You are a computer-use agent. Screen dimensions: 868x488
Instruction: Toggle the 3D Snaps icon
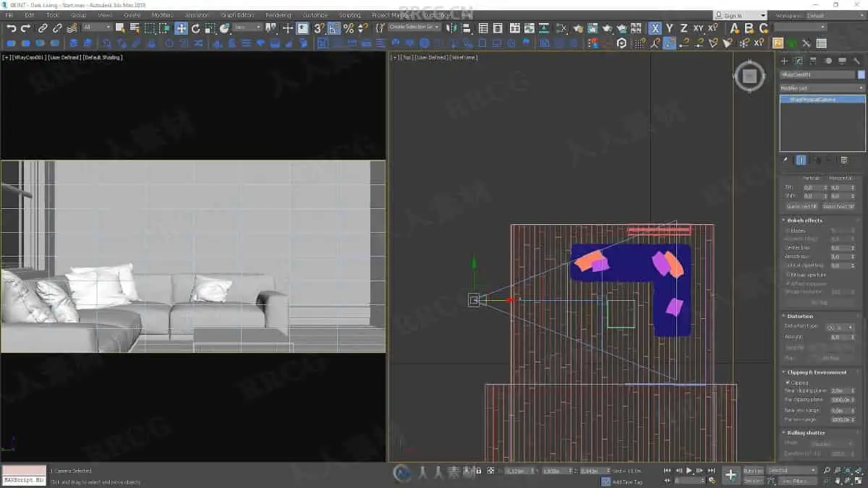pyautogui.click(x=319, y=28)
